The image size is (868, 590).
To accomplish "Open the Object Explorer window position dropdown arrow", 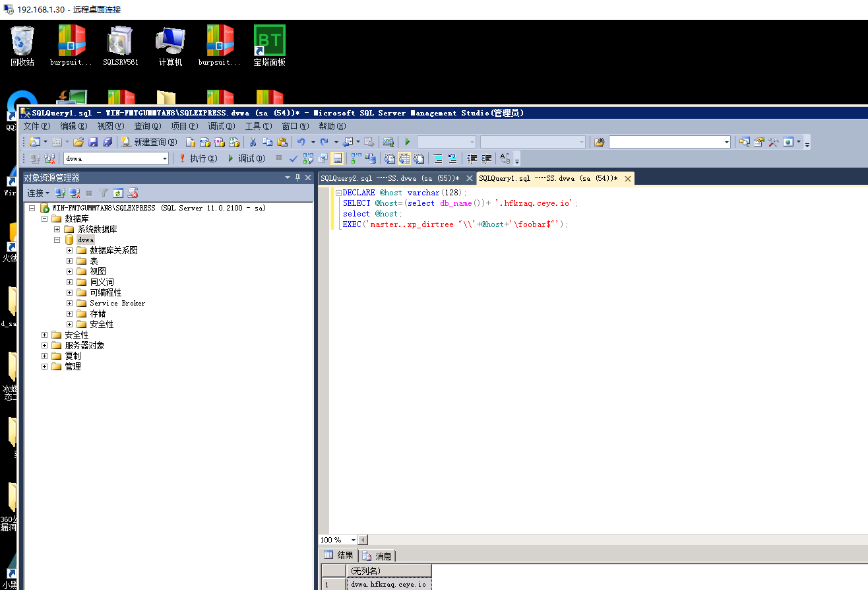I will pyautogui.click(x=288, y=178).
